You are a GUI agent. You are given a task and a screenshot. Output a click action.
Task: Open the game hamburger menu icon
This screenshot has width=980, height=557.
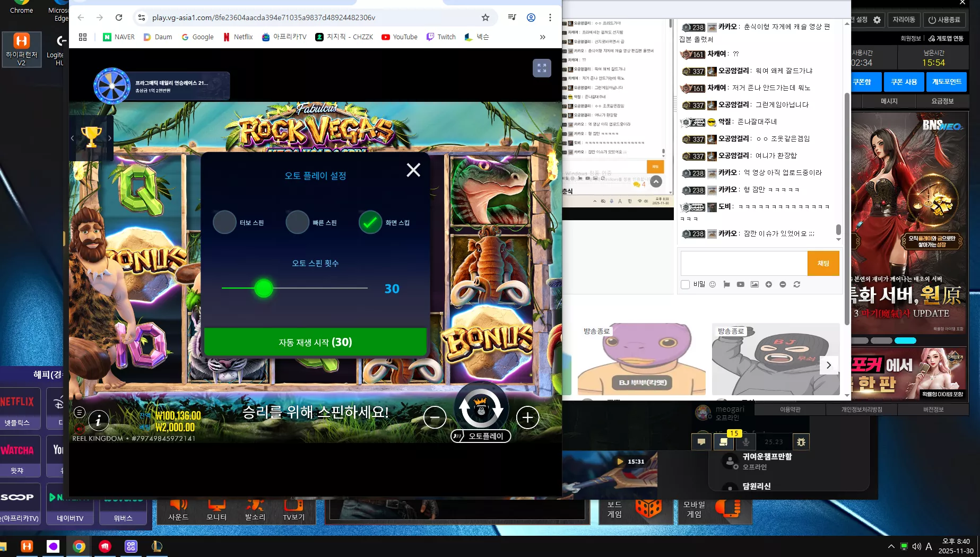79,412
